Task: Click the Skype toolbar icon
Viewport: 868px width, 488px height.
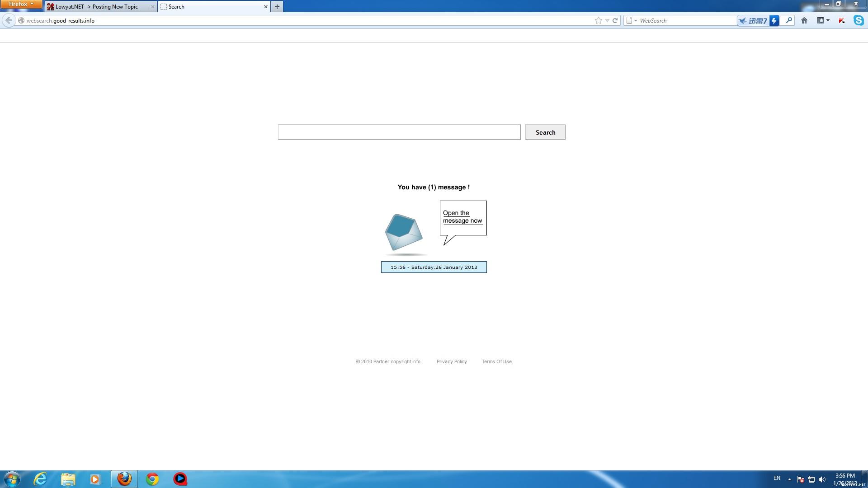Action: (858, 20)
